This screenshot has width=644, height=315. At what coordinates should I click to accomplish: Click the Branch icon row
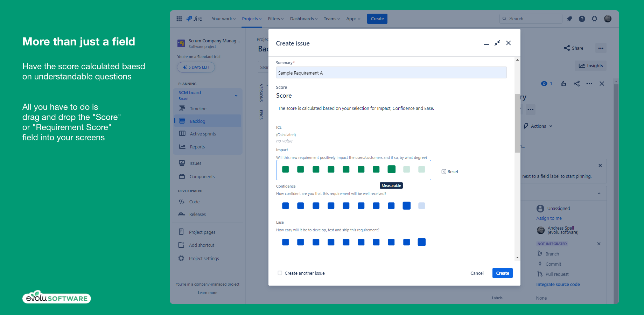click(548, 254)
